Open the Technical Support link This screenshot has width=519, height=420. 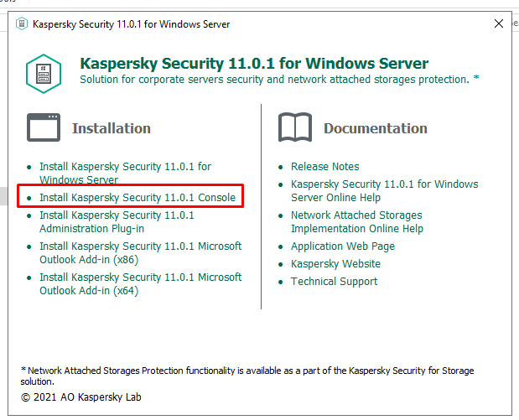click(334, 282)
